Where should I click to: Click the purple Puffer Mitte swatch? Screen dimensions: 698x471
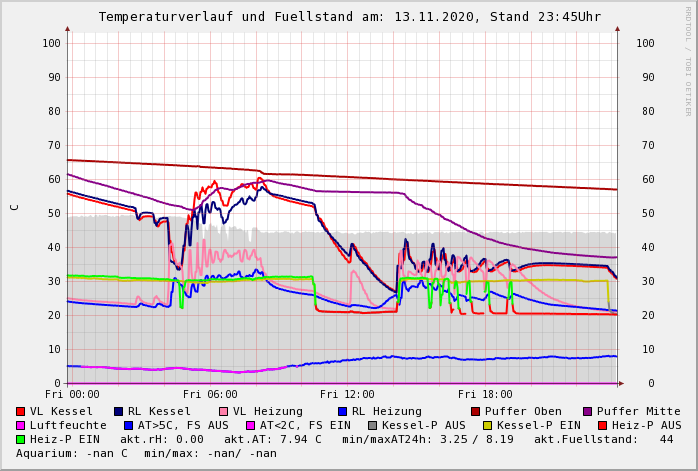[588, 411]
